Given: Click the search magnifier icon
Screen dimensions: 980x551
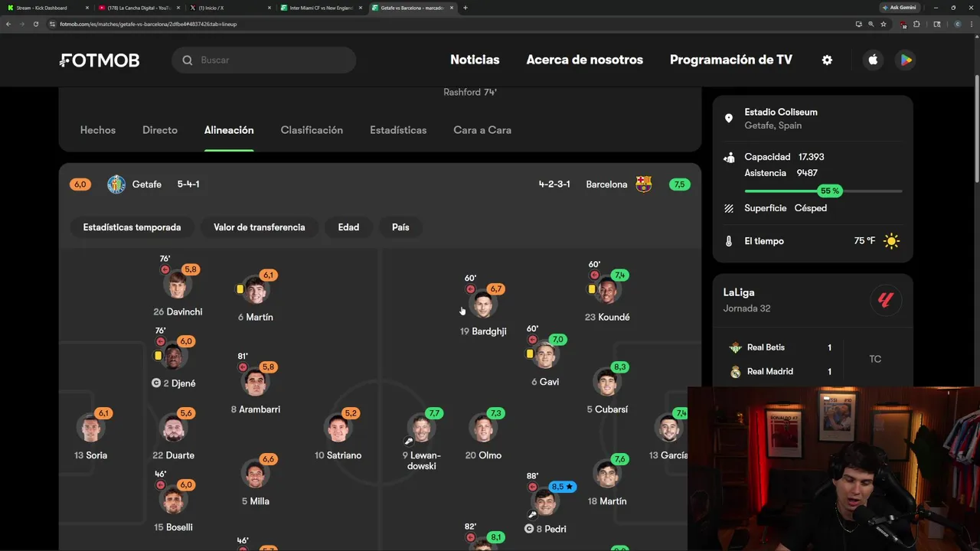Looking at the screenshot, I should pyautogui.click(x=188, y=60).
